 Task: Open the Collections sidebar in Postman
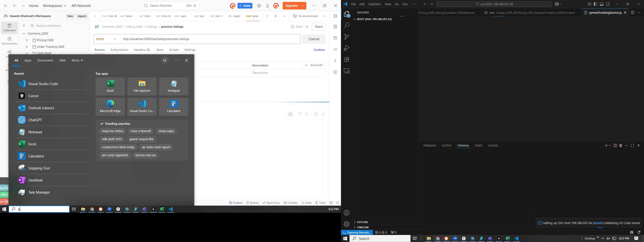click(9, 28)
